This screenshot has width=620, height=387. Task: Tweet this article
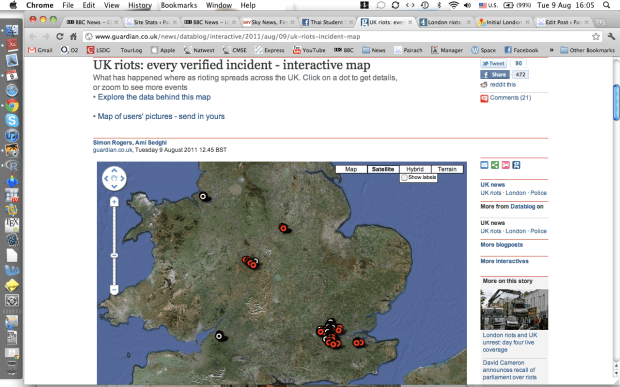pos(493,63)
